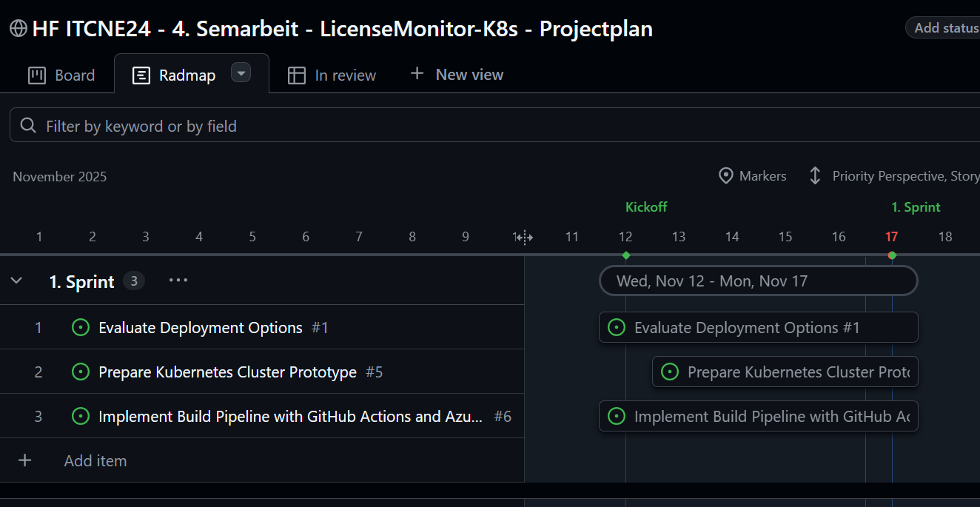Click Add item below the sprint list

pyautogui.click(x=95, y=460)
